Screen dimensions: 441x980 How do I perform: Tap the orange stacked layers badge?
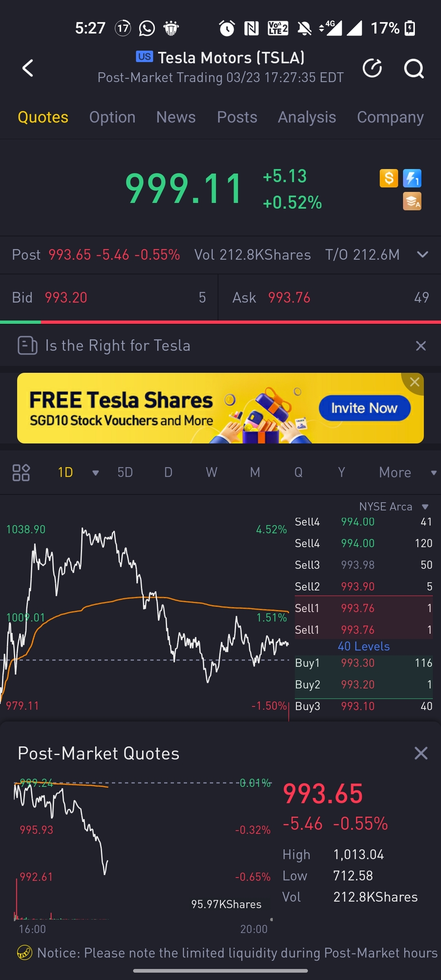pos(412,201)
